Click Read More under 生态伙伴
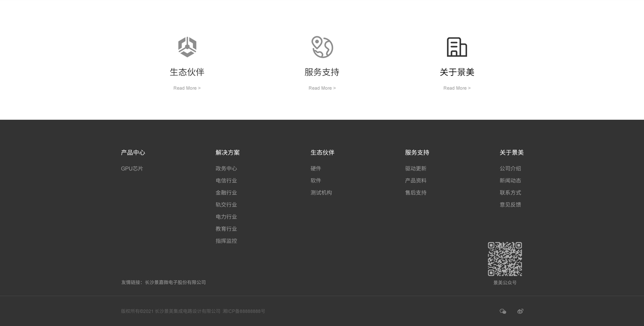Viewport: 644px width, 326px height. coord(187,88)
